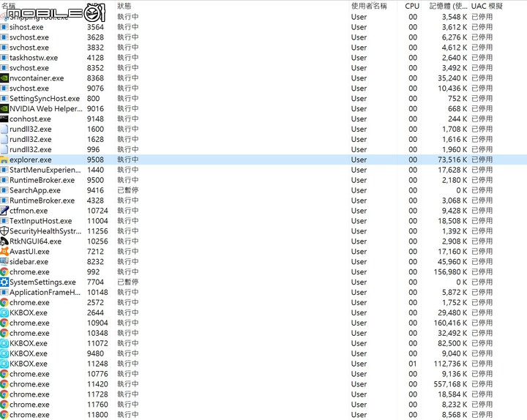Click the SystemSettings.exe gear icon

coord(4,282)
